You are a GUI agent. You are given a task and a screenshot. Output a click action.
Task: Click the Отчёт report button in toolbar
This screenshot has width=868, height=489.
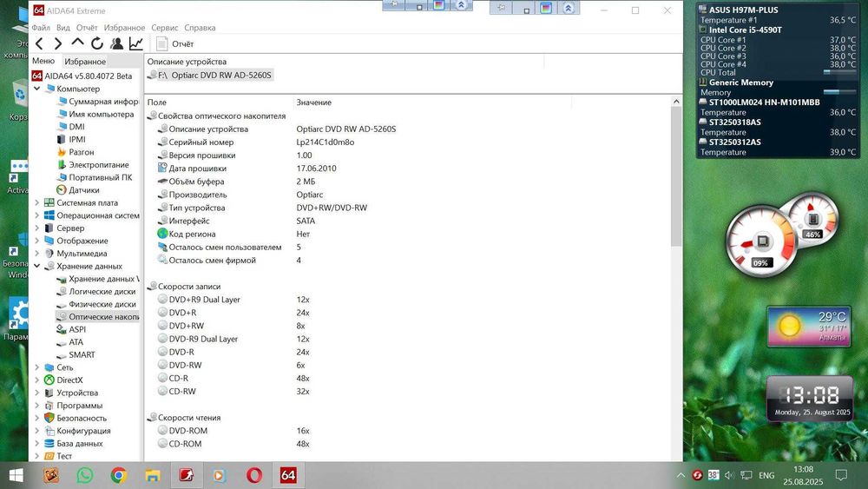coord(175,43)
